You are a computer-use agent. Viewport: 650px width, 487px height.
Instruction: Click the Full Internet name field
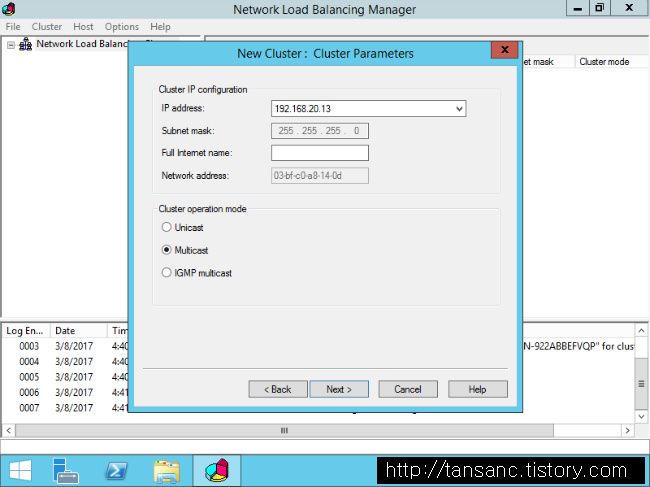320,153
